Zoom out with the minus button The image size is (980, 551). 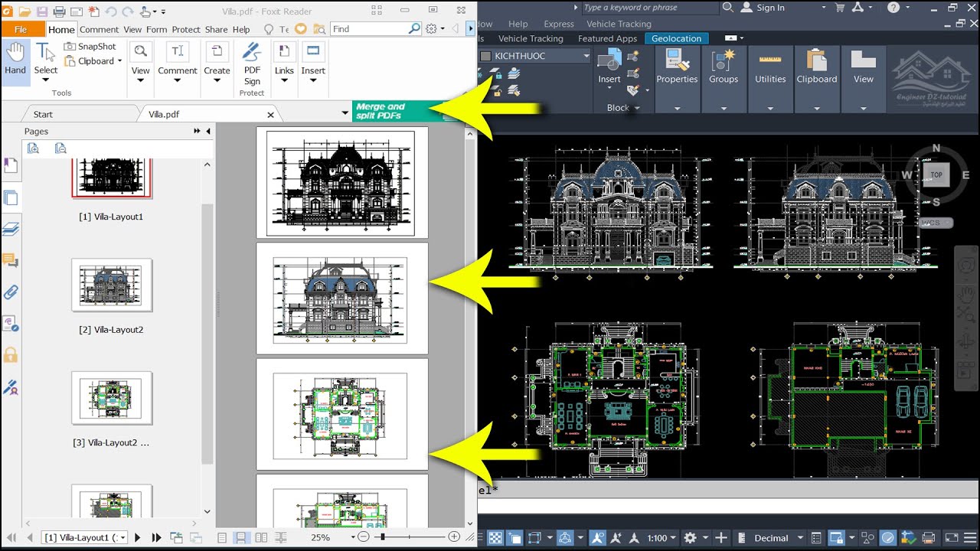click(x=364, y=537)
